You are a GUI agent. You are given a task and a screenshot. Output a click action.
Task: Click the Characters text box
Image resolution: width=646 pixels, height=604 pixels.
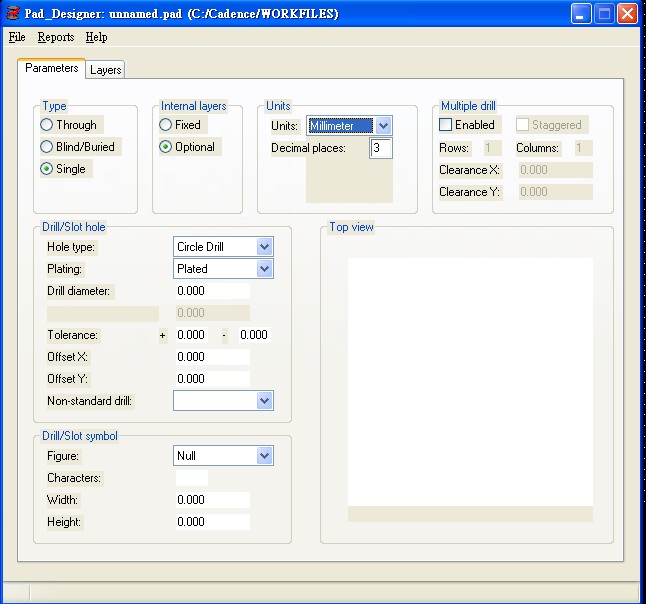coord(191,478)
